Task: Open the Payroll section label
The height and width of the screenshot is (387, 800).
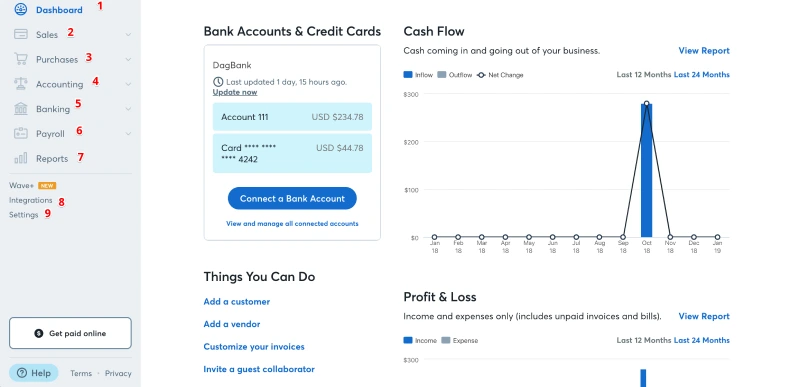Action: click(50, 134)
